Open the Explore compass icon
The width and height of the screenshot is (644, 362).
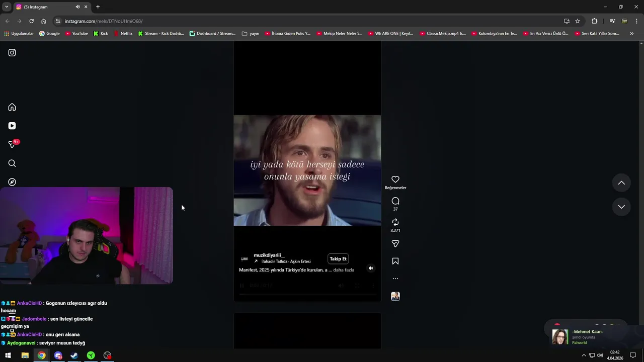[x=12, y=182]
